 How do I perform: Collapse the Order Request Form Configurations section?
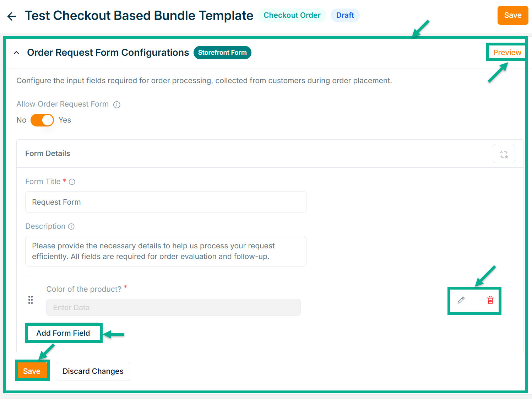(16, 53)
